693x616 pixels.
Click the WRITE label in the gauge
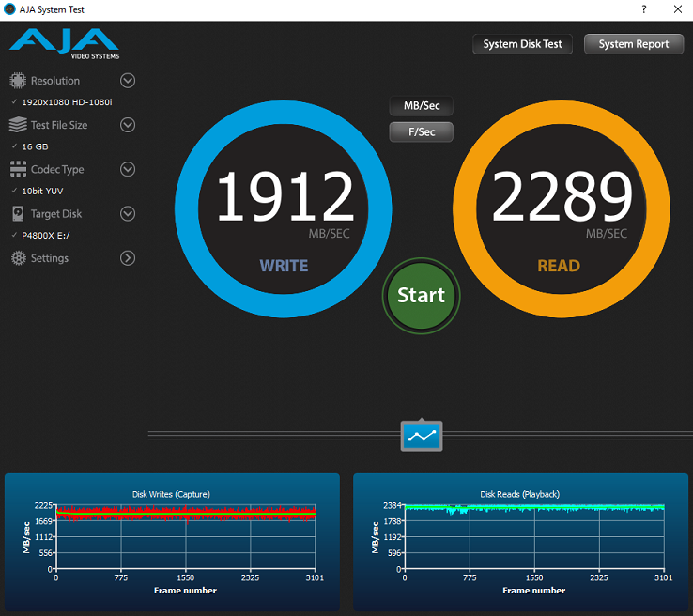[x=284, y=266]
